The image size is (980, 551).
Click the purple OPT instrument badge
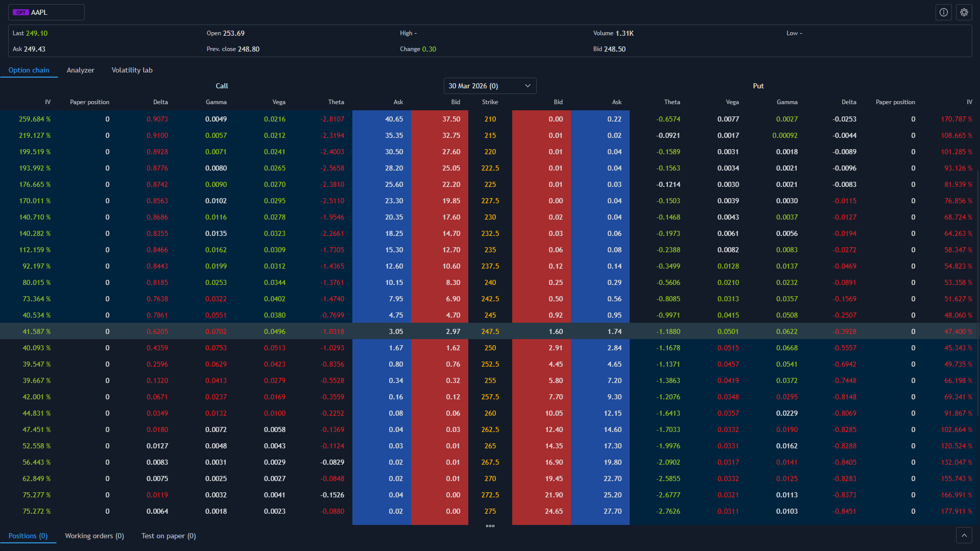coord(20,12)
